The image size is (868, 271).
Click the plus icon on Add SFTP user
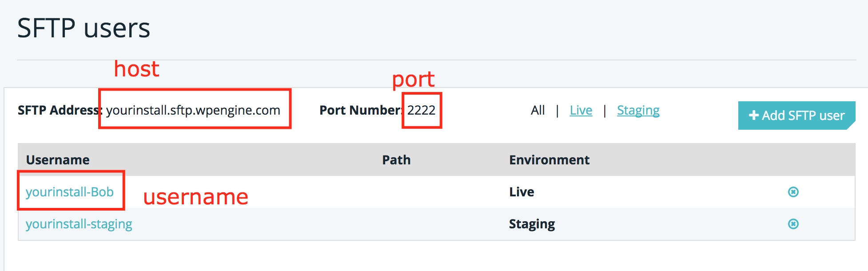click(753, 116)
